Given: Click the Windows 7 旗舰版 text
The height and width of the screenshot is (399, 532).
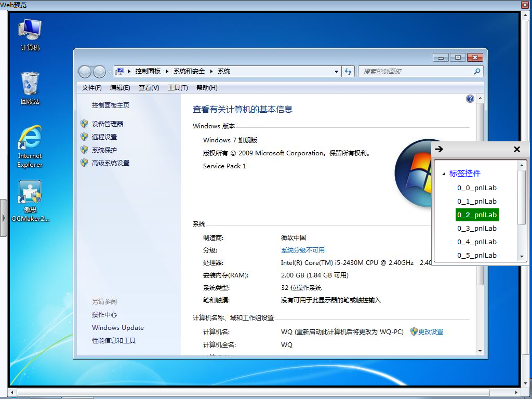Looking at the screenshot, I should click(x=230, y=140).
